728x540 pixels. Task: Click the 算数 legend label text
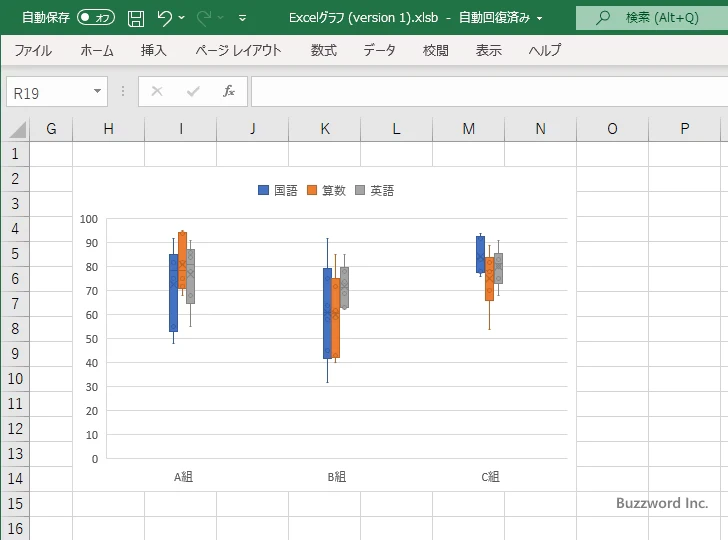tap(334, 190)
